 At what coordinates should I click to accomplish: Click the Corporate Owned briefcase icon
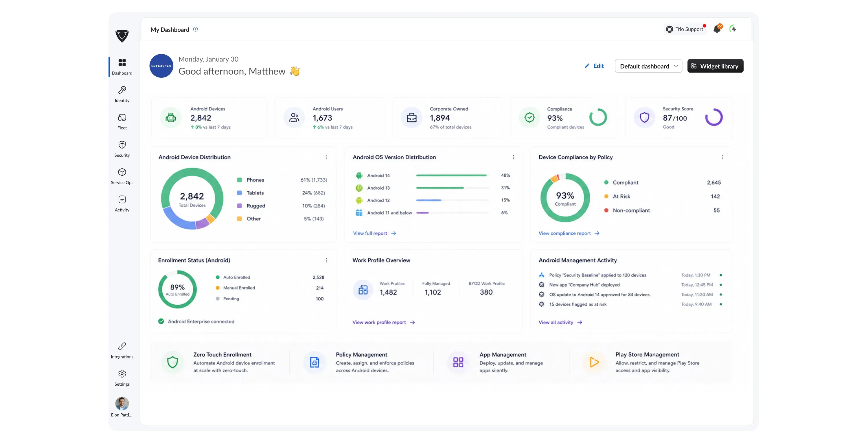point(411,117)
